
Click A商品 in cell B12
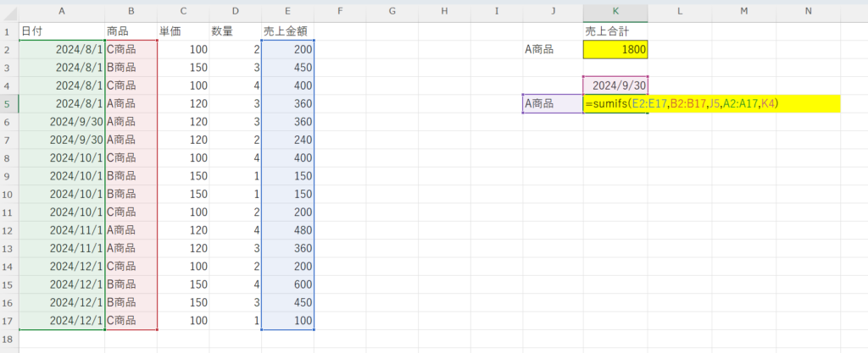pos(131,230)
